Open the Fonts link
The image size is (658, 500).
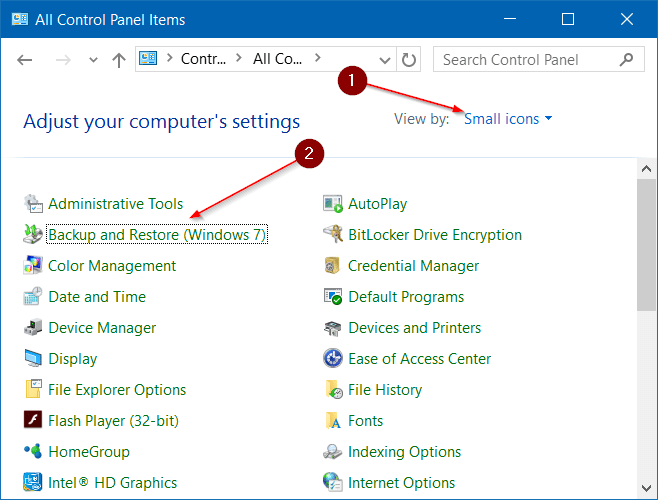366,421
